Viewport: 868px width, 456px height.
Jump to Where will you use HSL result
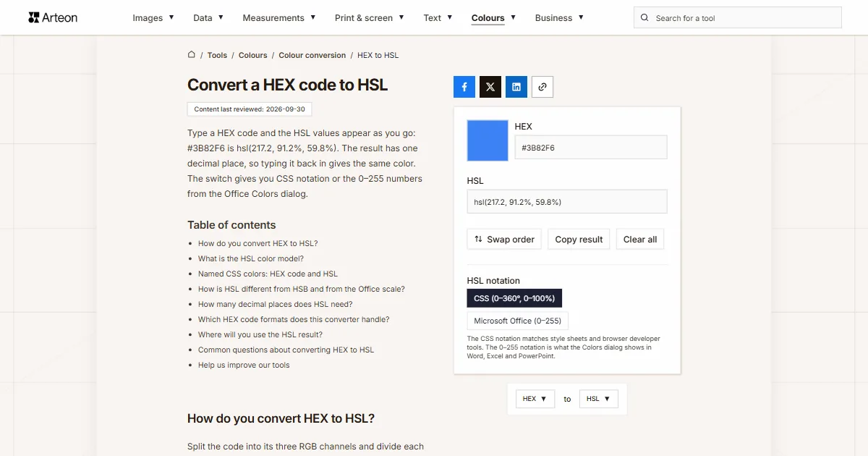click(260, 334)
